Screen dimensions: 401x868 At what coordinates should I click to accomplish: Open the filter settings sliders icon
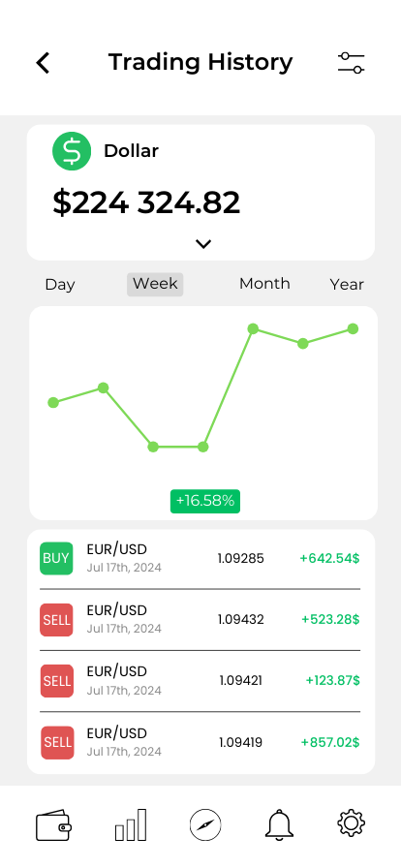pyautogui.click(x=352, y=63)
